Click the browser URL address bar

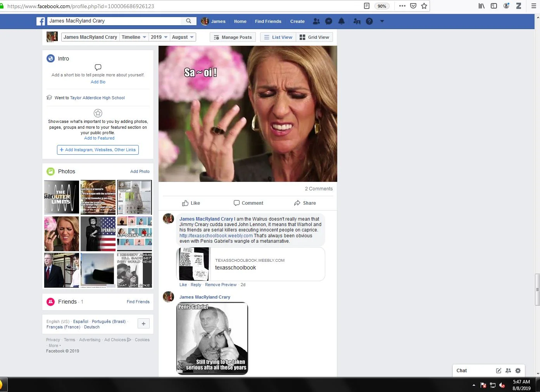point(182,6)
